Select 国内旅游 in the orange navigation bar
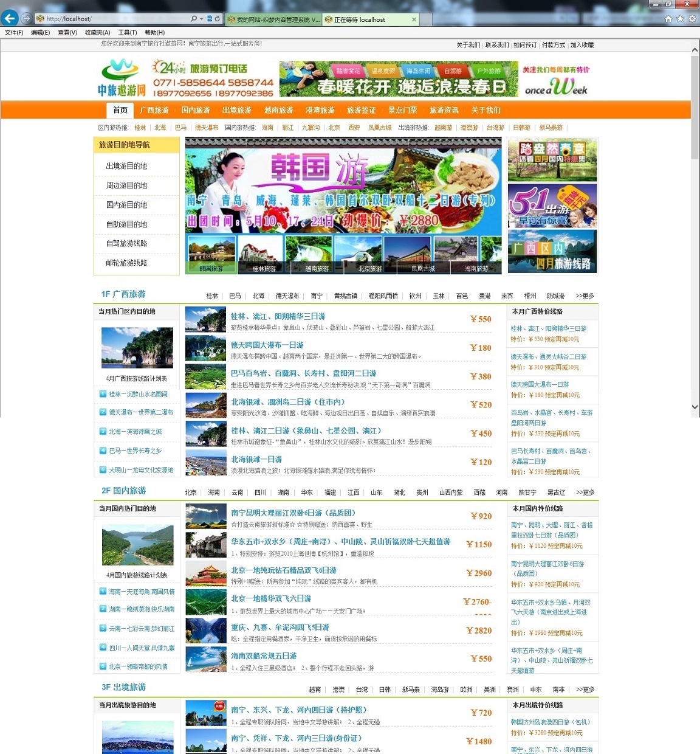 click(x=196, y=110)
